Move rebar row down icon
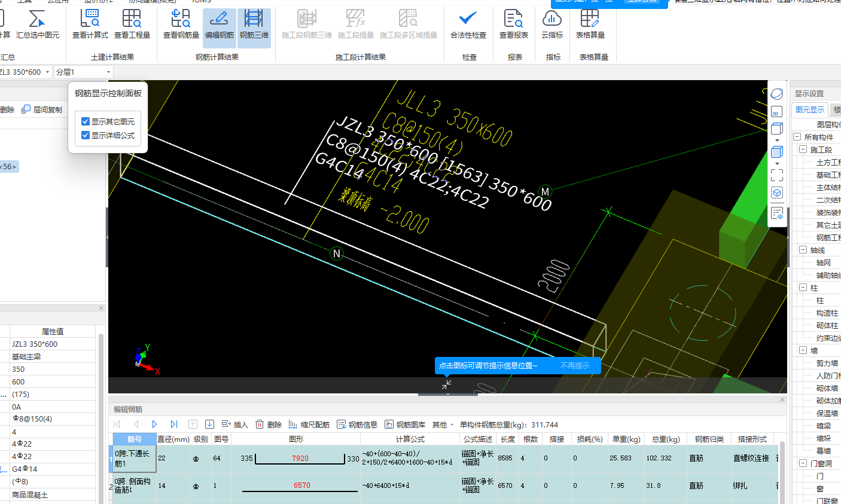The height and width of the screenshot is (504, 841). pyautogui.click(x=209, y=424)
